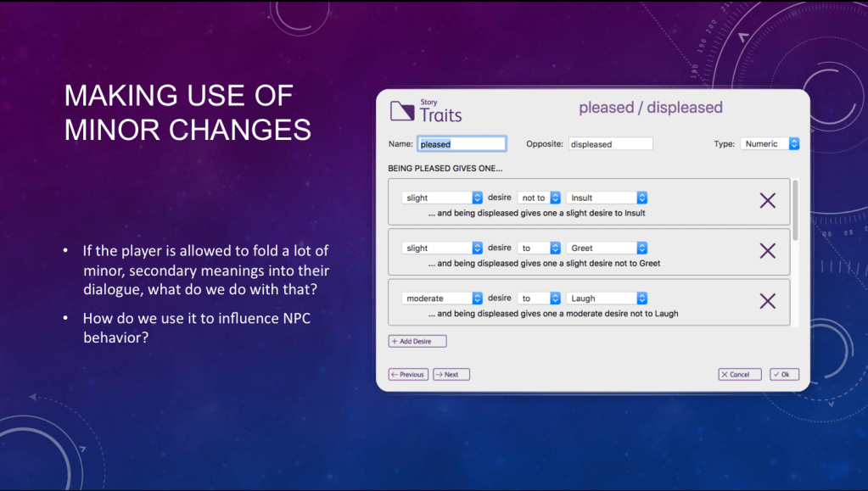
Task: Click the X beside the Laugh desire
Action: (767, 300)
